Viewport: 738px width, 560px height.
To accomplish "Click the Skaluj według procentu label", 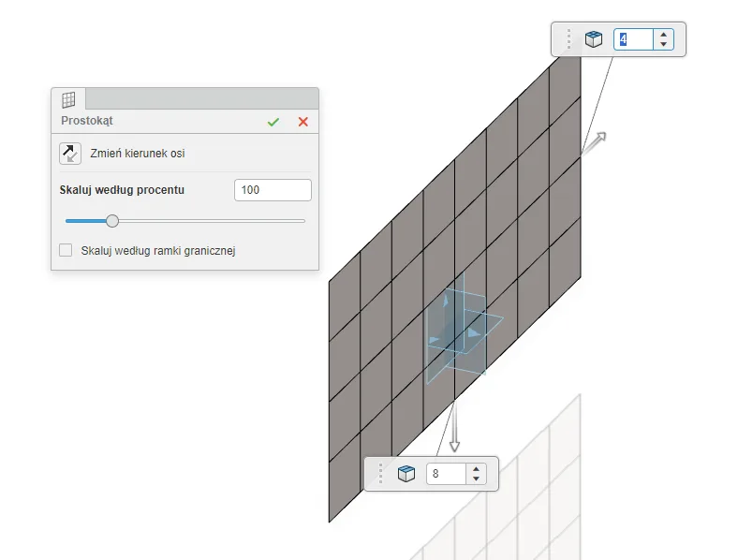I will click(x=122, y=190).
